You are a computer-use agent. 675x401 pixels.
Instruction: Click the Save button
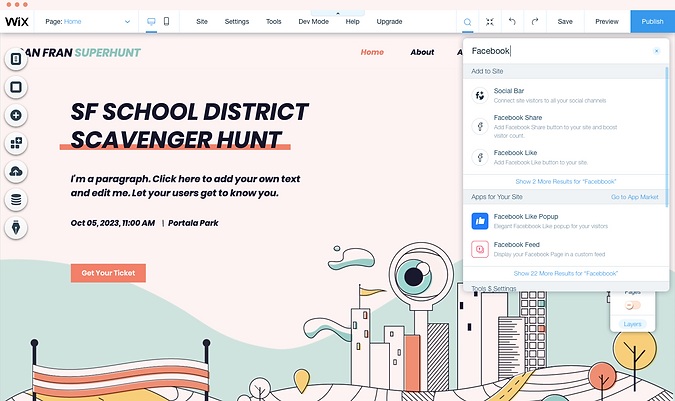(x=565, y=22)
